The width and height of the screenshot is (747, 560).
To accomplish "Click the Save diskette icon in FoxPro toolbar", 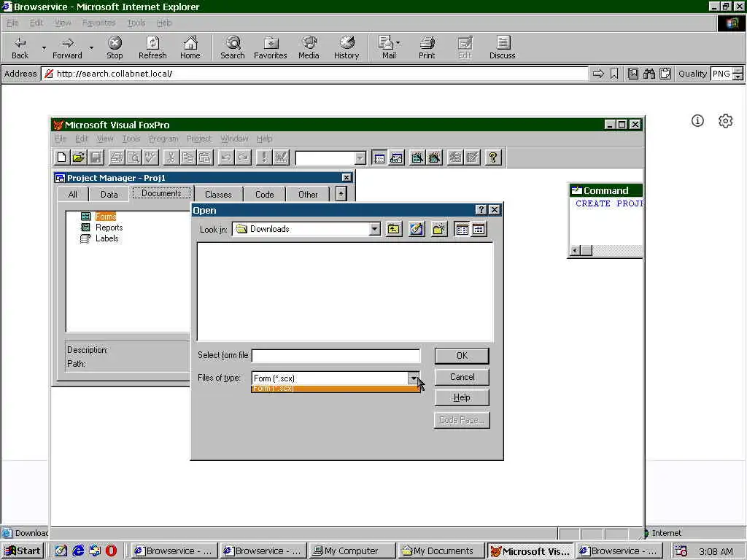I will coord(96,157).
